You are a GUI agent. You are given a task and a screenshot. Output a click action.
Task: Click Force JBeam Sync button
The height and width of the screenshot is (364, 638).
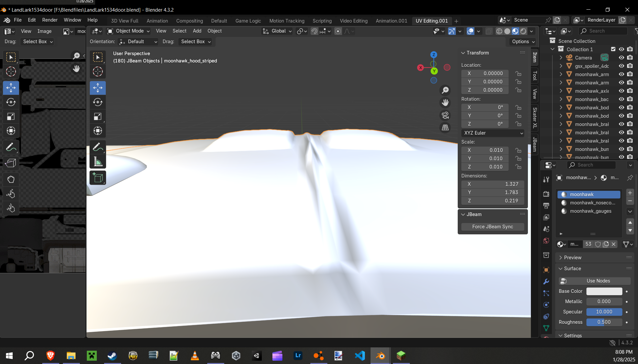493,227
